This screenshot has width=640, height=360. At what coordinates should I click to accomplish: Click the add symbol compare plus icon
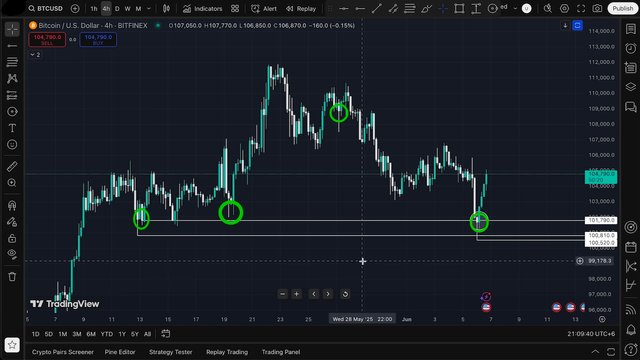[x=75, y=8]
